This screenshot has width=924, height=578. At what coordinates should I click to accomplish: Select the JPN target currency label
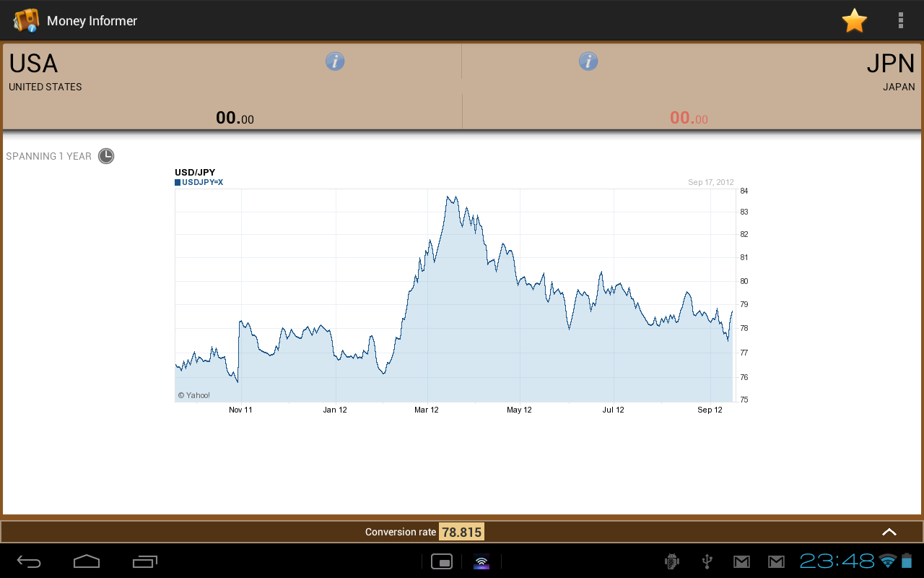click(x=891, y=64)
